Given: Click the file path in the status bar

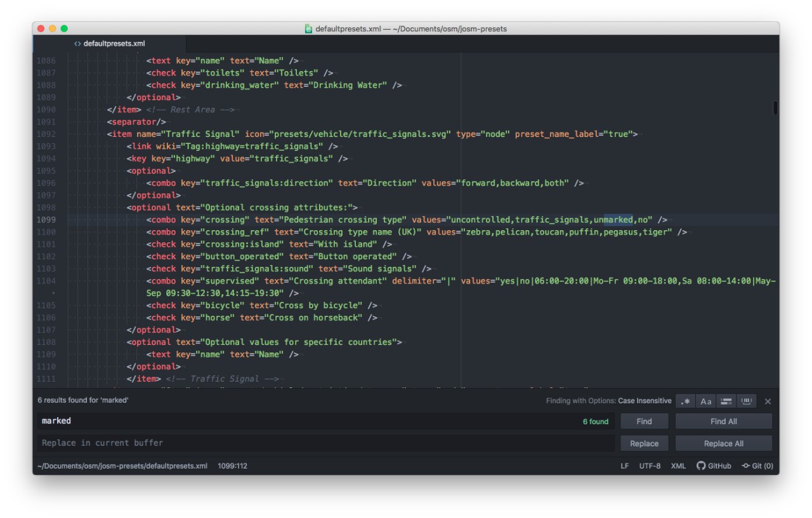Looking at the screenshot, I should coord(122,466).
